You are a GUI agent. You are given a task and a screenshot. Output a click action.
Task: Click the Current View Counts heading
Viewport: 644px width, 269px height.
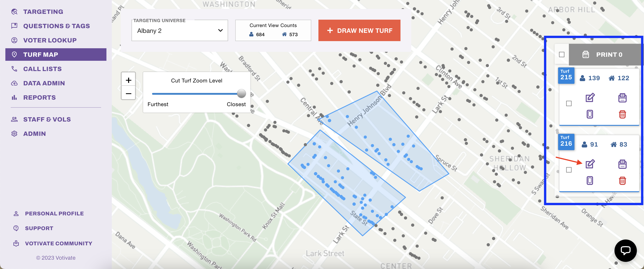click(x=273, y=25)
